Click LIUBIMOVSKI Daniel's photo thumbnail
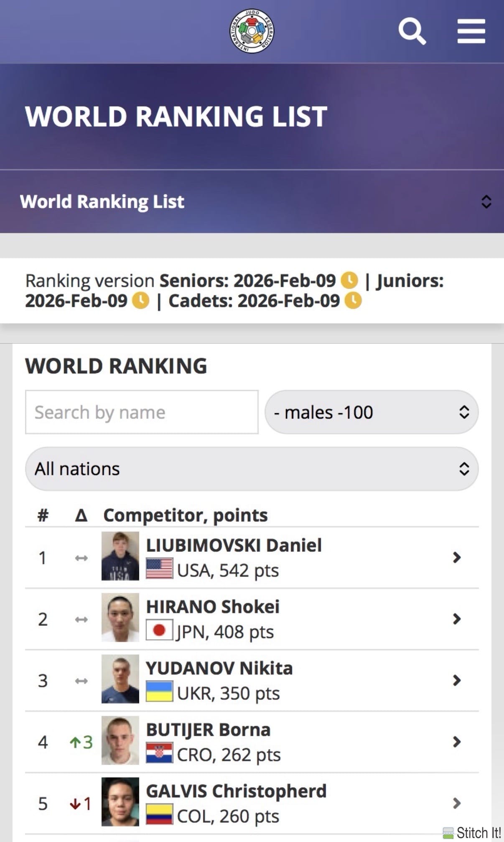Viewport: 504px width, 842px height. [120, 556]
